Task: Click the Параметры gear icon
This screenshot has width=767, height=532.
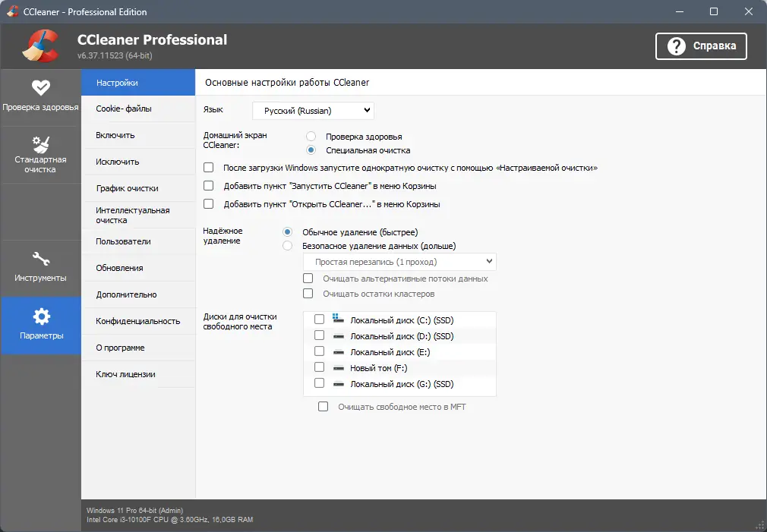Action: point(40,316)
